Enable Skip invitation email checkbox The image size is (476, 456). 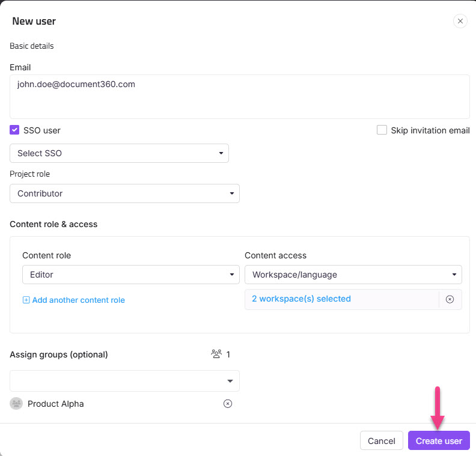tap(382, 130)
